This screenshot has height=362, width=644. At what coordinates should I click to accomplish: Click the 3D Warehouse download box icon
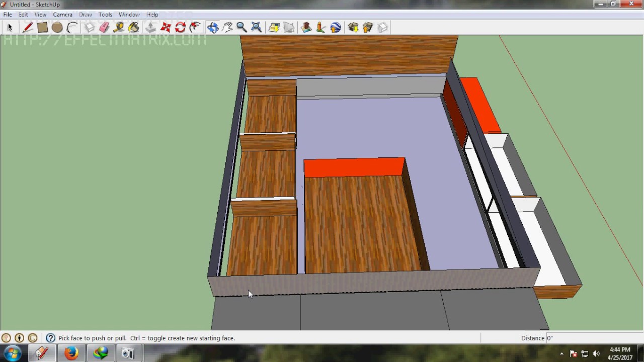click(353, 27)
